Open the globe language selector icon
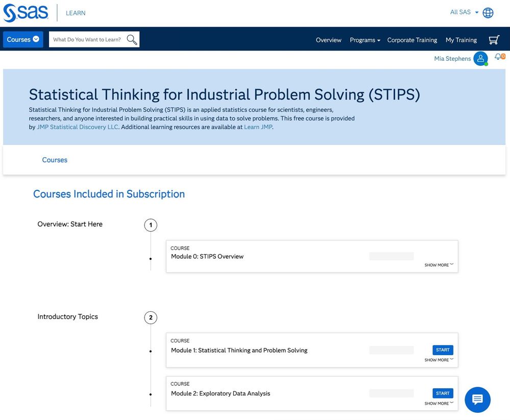This screenshot has width=510, height=420. [488, 13]
